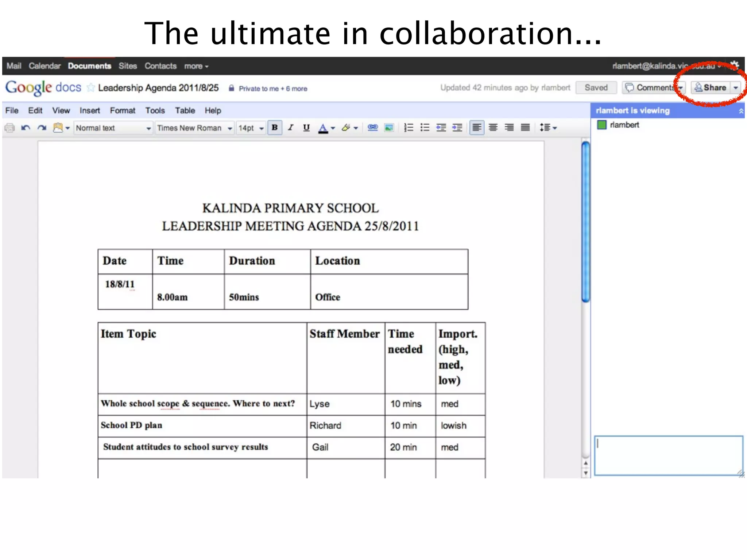Select justify alignment

click(525, 128)
